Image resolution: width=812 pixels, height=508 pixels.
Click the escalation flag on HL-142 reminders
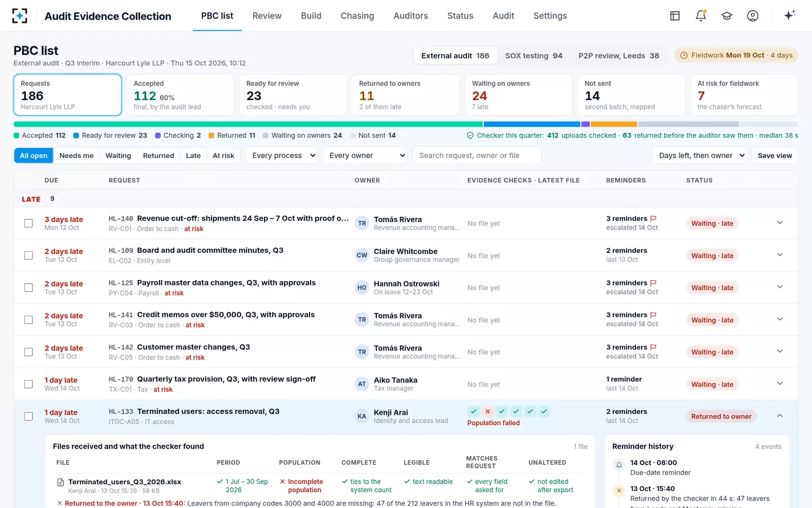click(654, 347)
